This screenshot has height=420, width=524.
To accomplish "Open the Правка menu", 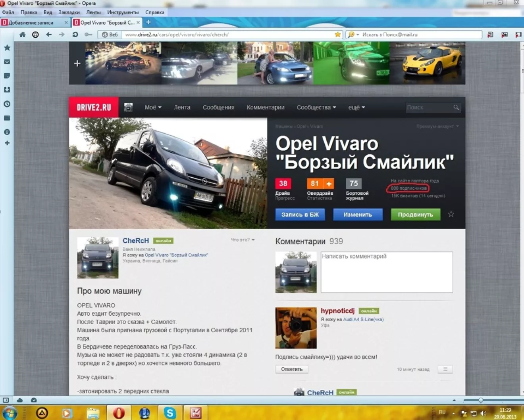I will (29, 12).
